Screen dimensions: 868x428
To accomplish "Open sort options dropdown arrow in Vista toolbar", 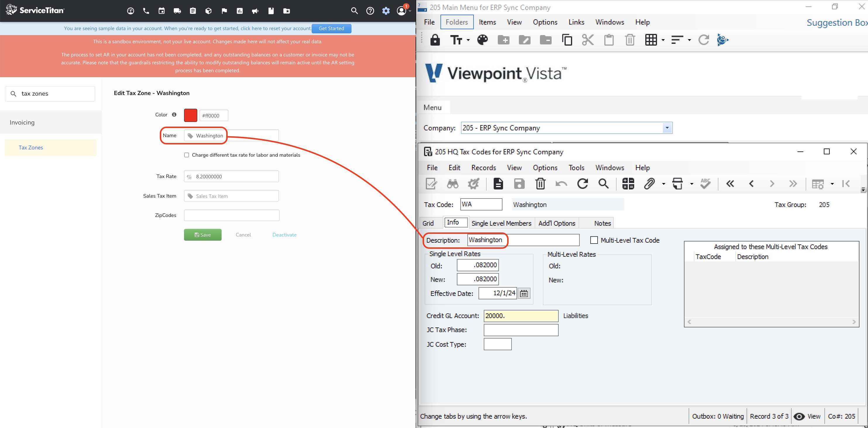I will coord(689,40).
